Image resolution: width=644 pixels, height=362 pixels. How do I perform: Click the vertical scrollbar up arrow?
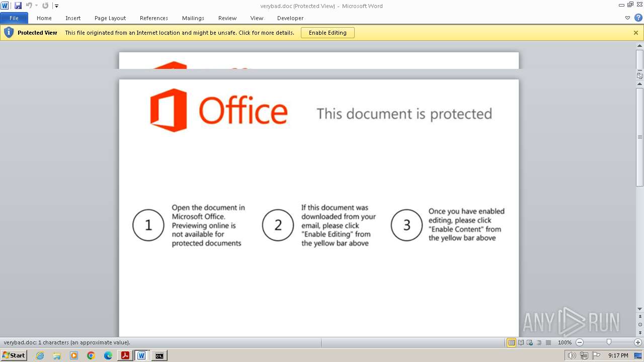640,84
